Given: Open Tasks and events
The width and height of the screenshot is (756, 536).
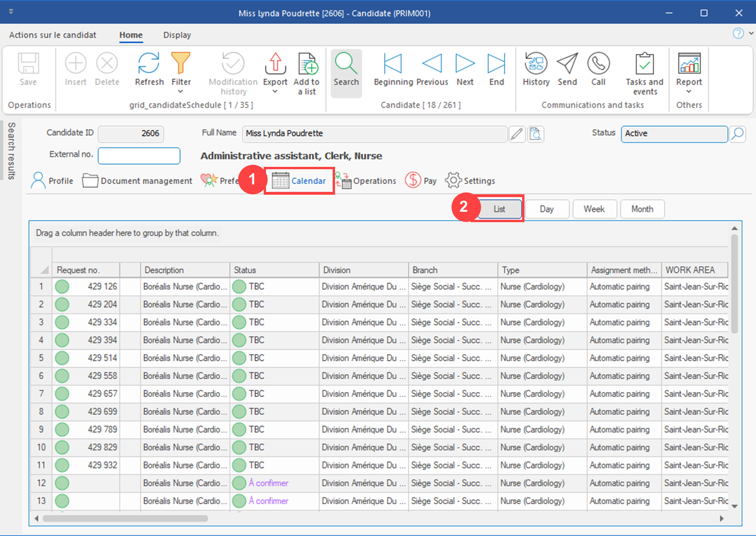Looking at the screenshot, I should point(644,64).
